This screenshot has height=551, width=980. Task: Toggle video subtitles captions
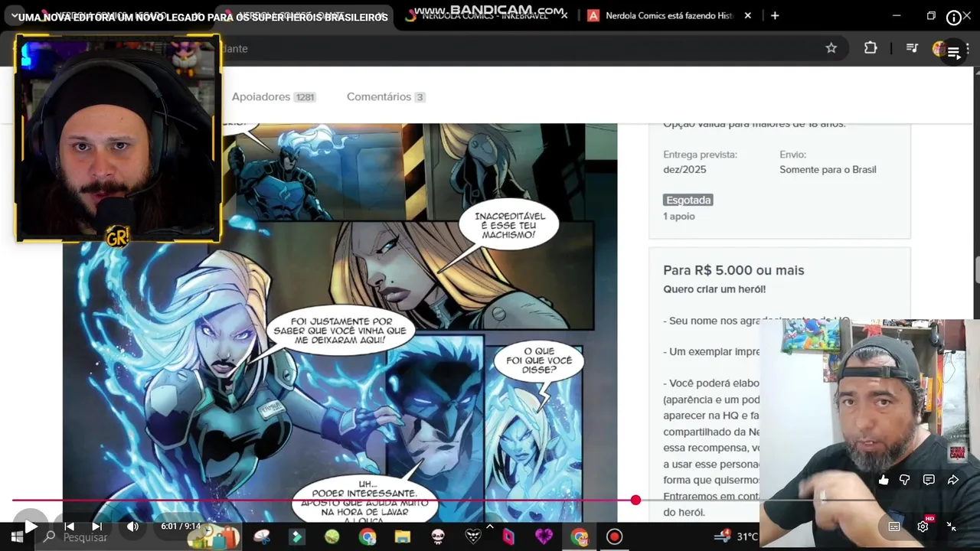[894, 527]
